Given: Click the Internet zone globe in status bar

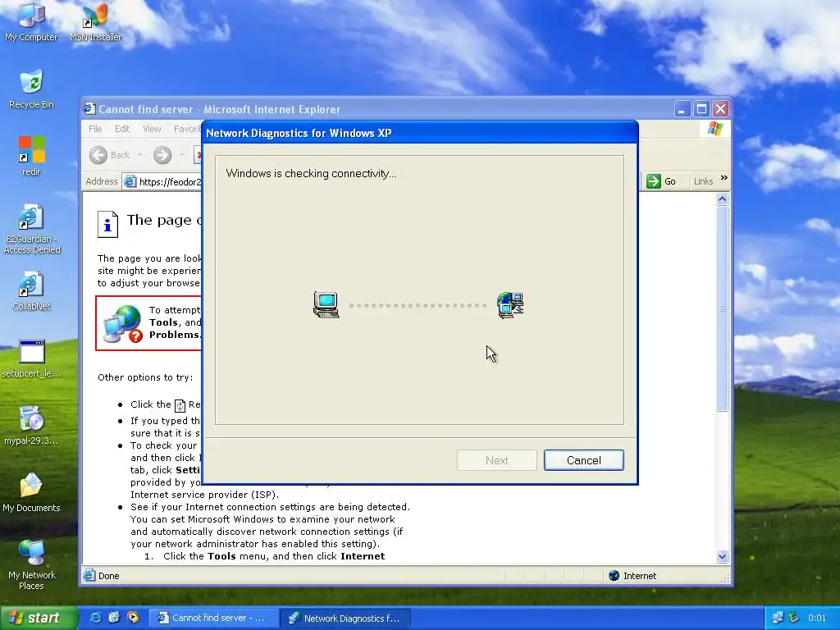Looking at the screenshot, I should click(x=614, y=576).
